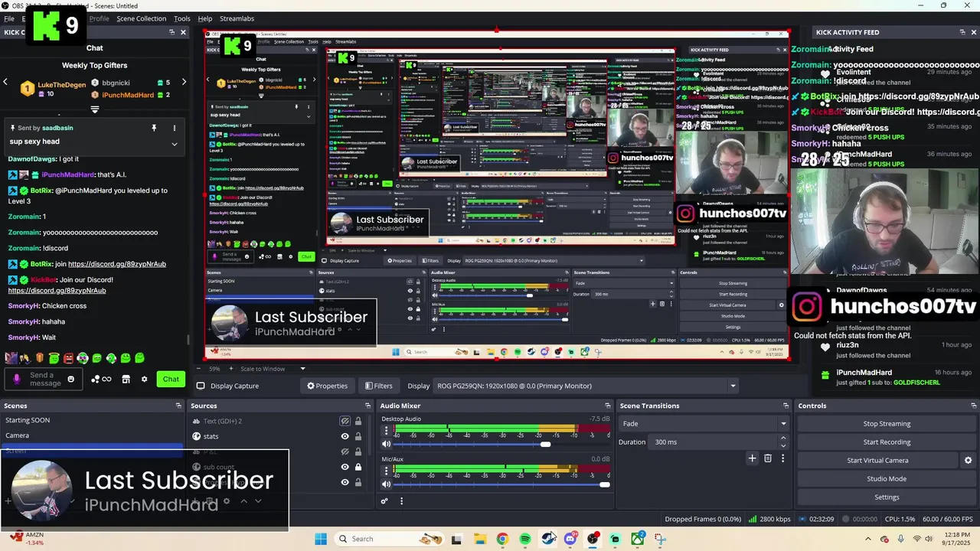The width and height of the screenshot is (980, 551).
Task: Show previous weekly top gifters
Action: click(5, 82)
